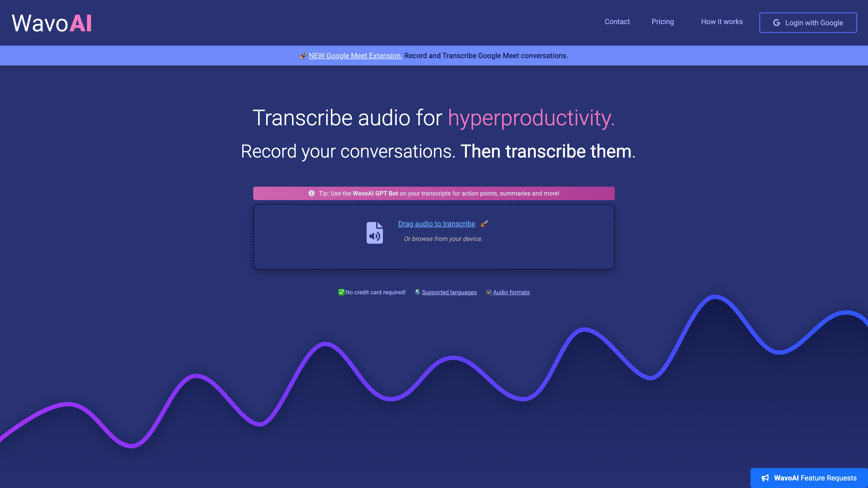Open How it works section
This screenshot has width=868, height=488.
click(722, 22)
